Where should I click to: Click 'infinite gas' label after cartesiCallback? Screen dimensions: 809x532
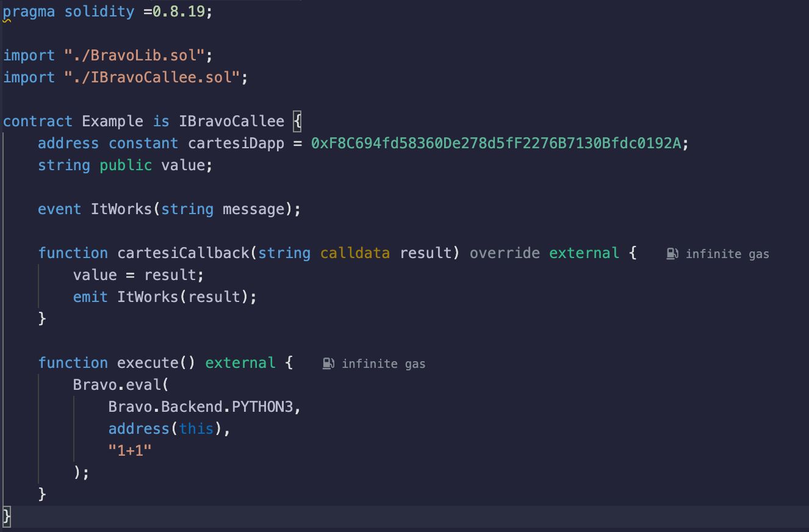coord(727,254)
